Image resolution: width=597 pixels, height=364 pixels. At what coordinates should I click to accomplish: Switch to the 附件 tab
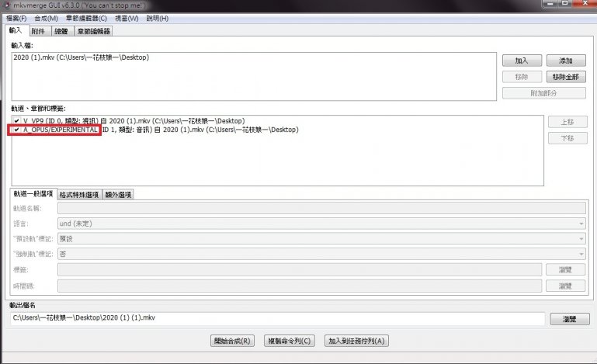(x=39, y=32)
